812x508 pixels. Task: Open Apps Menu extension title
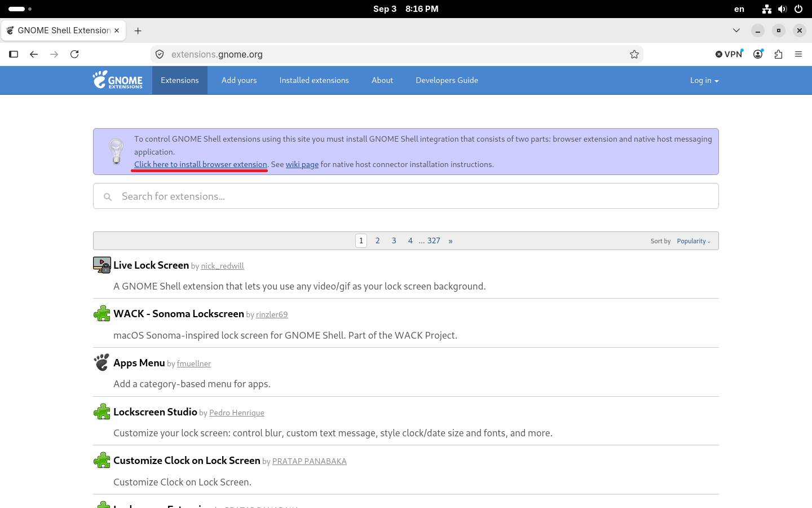coord(139,362)
